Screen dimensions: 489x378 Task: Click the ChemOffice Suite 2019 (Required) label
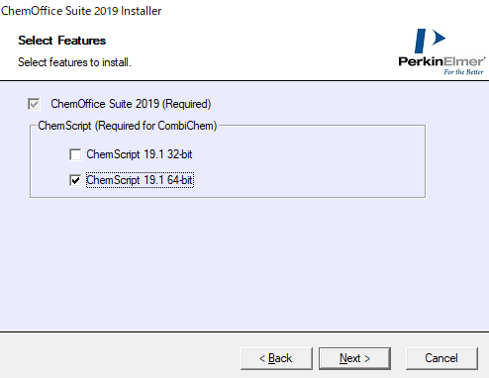pos(131,104)
